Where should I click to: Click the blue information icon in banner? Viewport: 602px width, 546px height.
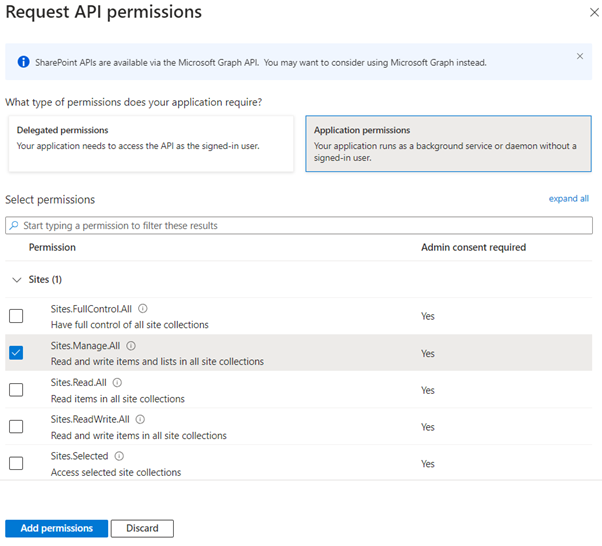tap(23, 62)
